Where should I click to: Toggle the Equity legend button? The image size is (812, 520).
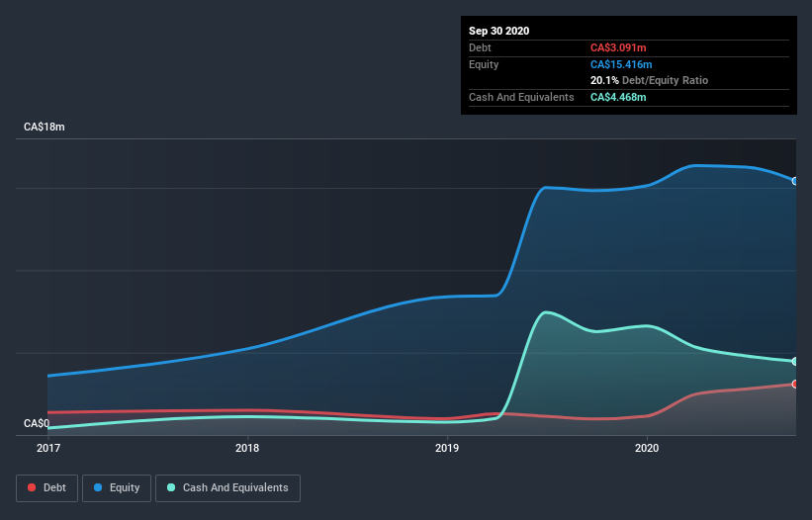point(117,488)
